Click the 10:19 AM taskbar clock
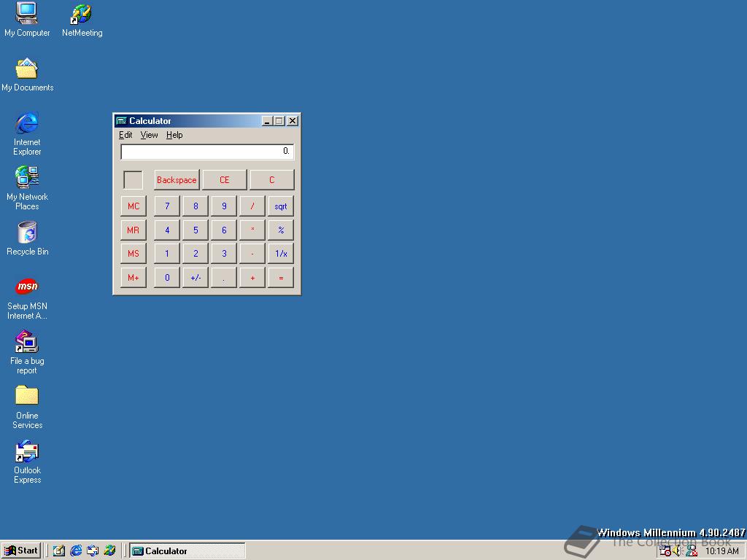This screenshot has width=747, height=560. point(721,551)
